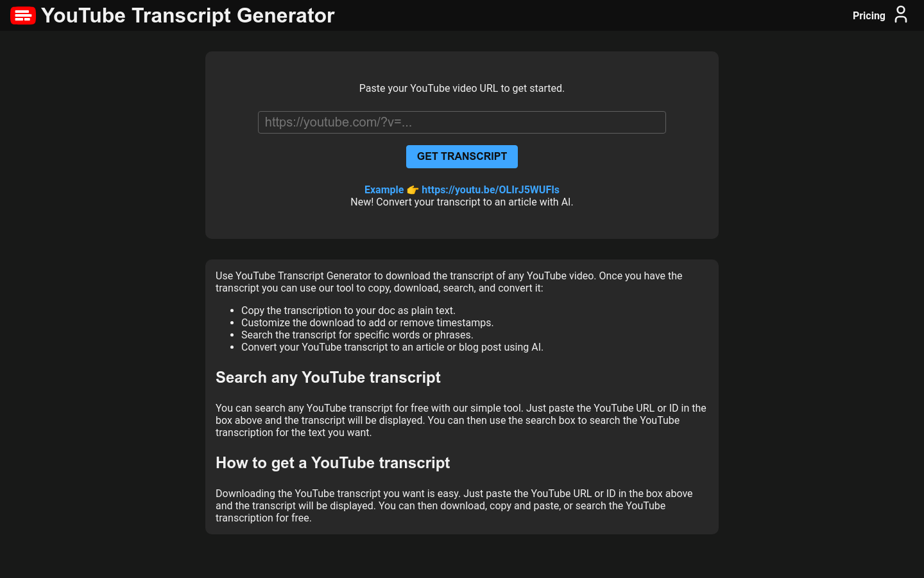Click the 'Search any YouTube transcript' heading
924x578 pixels.
coord(328,378)
